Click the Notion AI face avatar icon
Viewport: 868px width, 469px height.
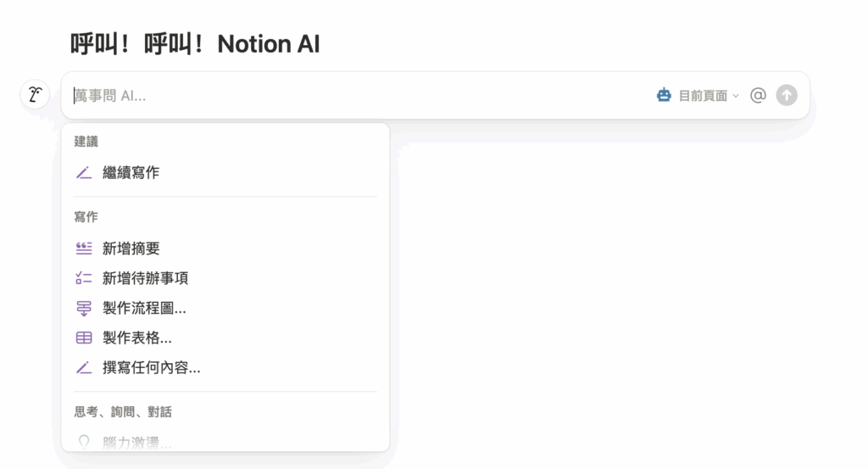(34, 94)
